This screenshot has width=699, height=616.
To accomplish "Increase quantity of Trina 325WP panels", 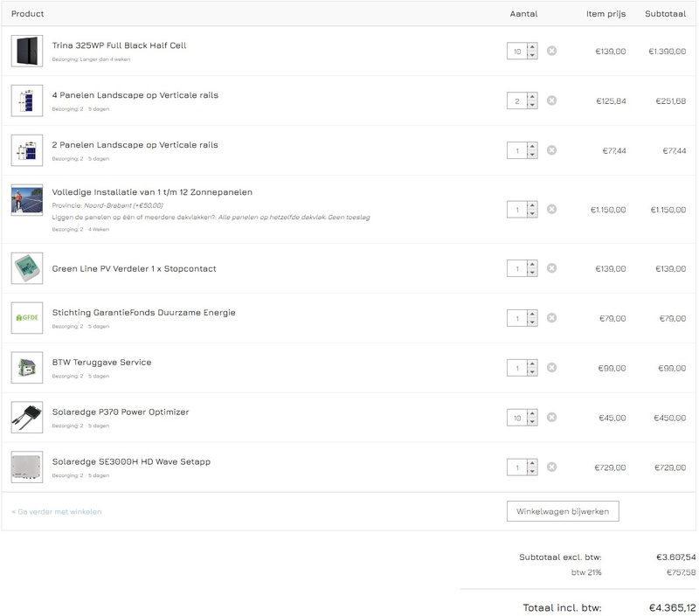I will [532, 47].
